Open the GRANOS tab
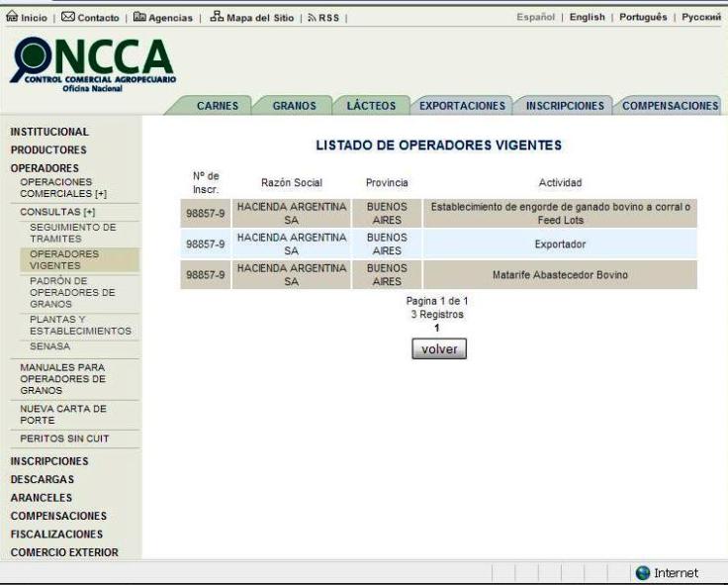The image size is (728, 585). pyautogui.click(x=295, y=106)
